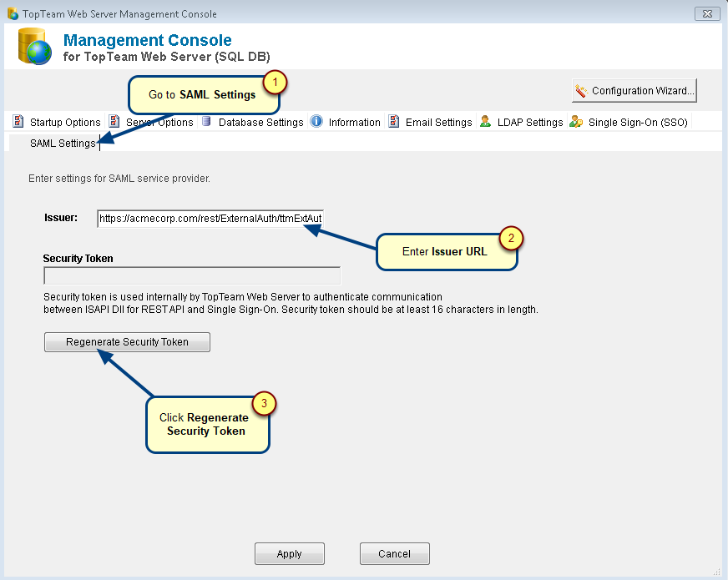Close the Management Console window

click(707, 13)
